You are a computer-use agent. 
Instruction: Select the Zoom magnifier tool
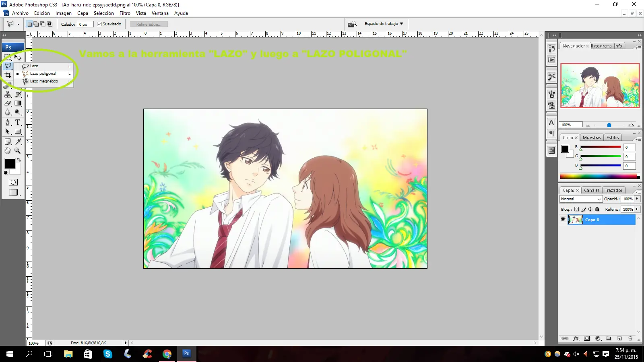click(x=18, y=150)
